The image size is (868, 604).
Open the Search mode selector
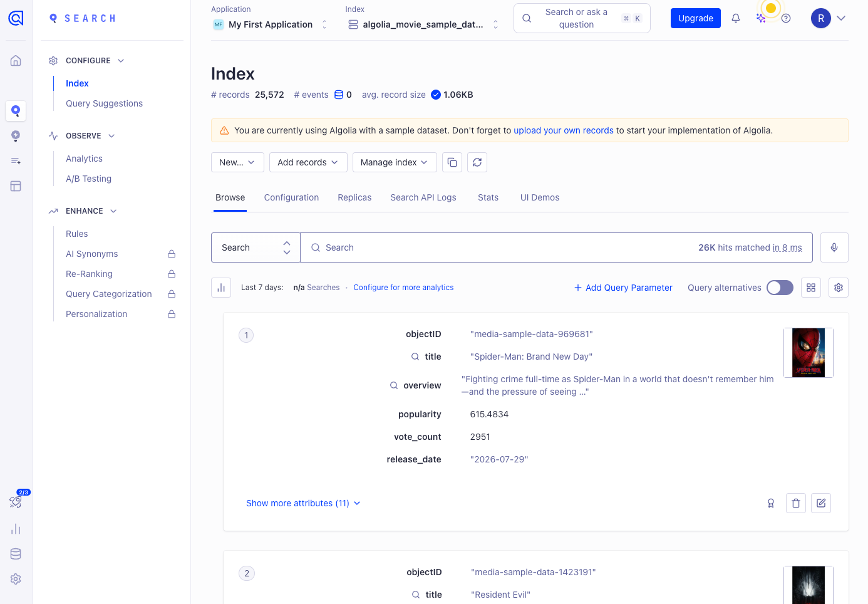click(256, 247)
